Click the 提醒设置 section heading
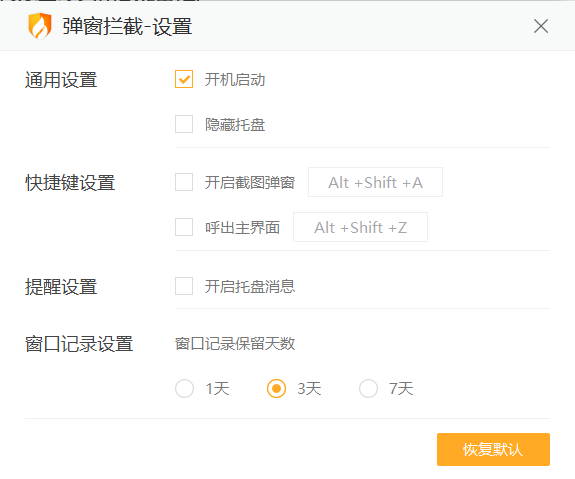The image size is (575, 479). tap(61, 286)
